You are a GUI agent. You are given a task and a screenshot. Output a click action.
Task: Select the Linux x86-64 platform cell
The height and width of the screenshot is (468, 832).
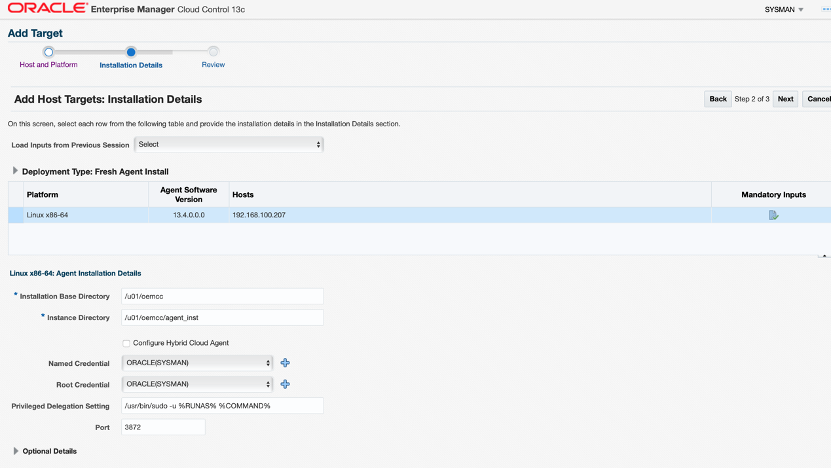click(86, 215)
